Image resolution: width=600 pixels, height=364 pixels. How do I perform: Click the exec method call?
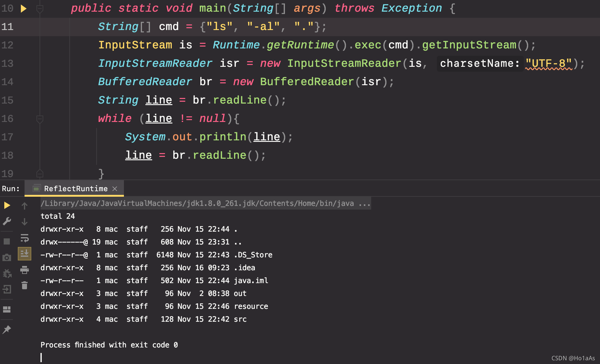coord(368,45)
